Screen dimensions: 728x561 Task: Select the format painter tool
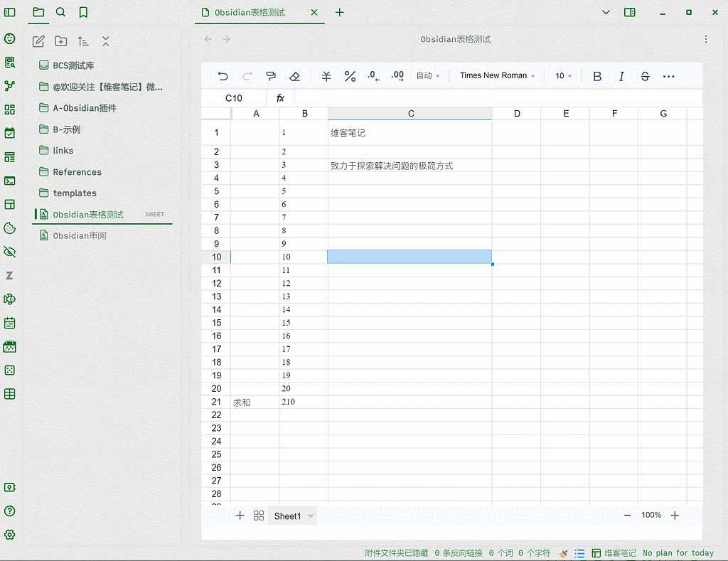point(272,76)
